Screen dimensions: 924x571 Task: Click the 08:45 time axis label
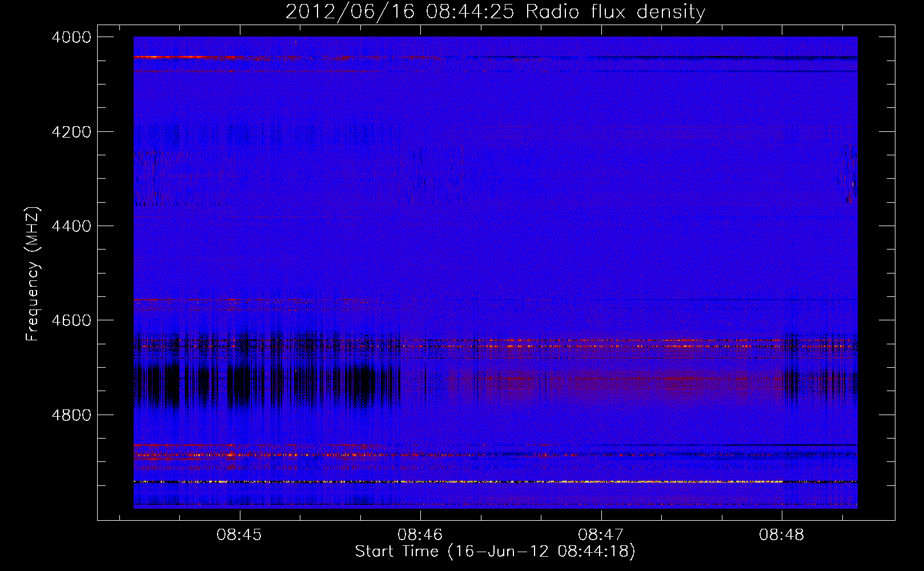pos(239,535)
